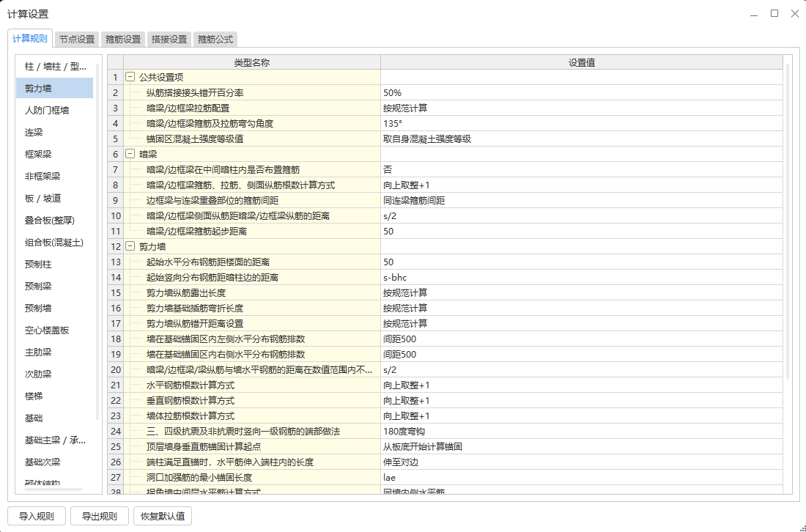Collapse the 公共设置项 group
Screen dimensions: 806x532
click(x=129, y=77)
